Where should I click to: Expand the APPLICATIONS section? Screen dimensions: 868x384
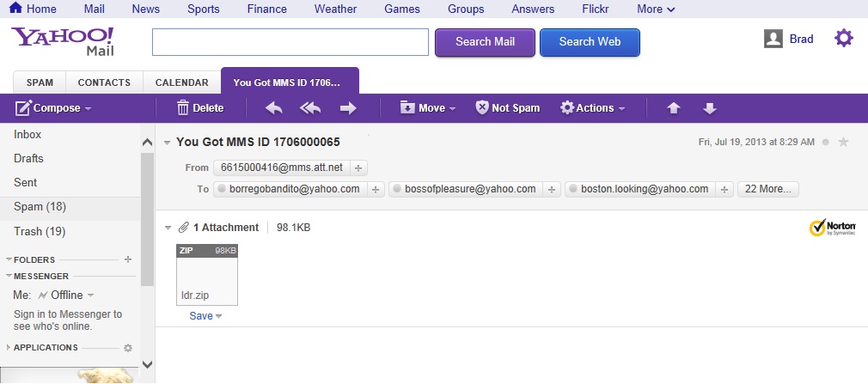tap(9, 347)
